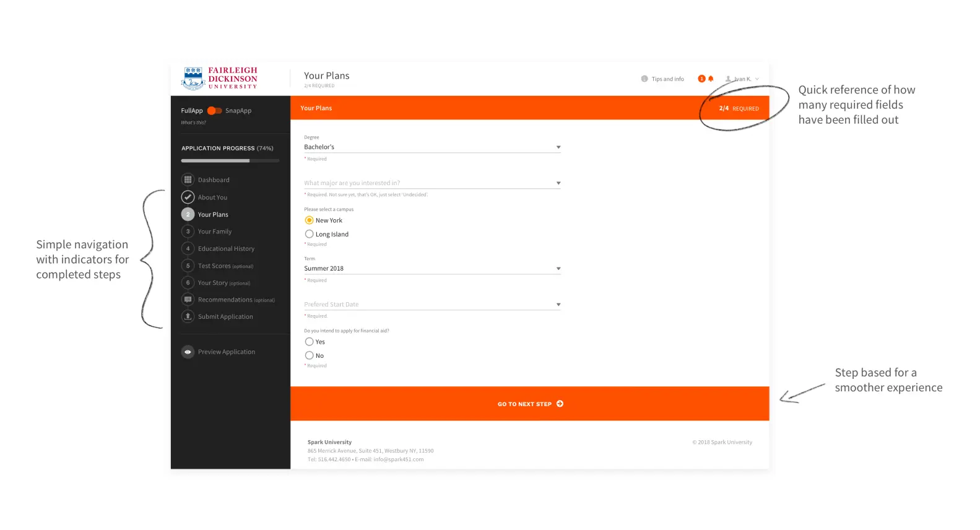Open the major interest dropdown
The width and height of the screenshot is (980, 530).
click(x=432, y=183)
